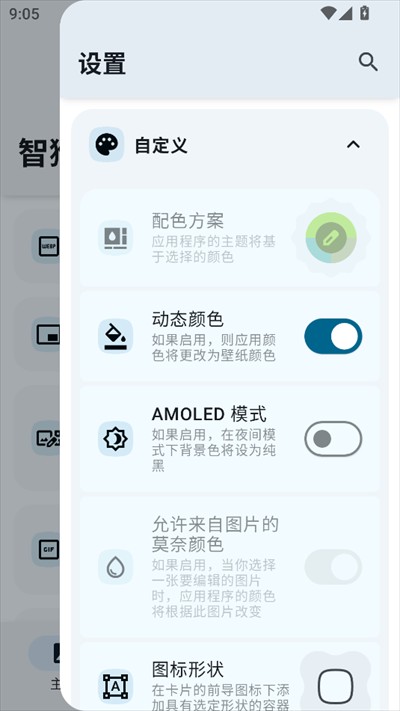Tap the 动态颜色 description text
This screenshot has width=400, height=711.
[214, 348]
